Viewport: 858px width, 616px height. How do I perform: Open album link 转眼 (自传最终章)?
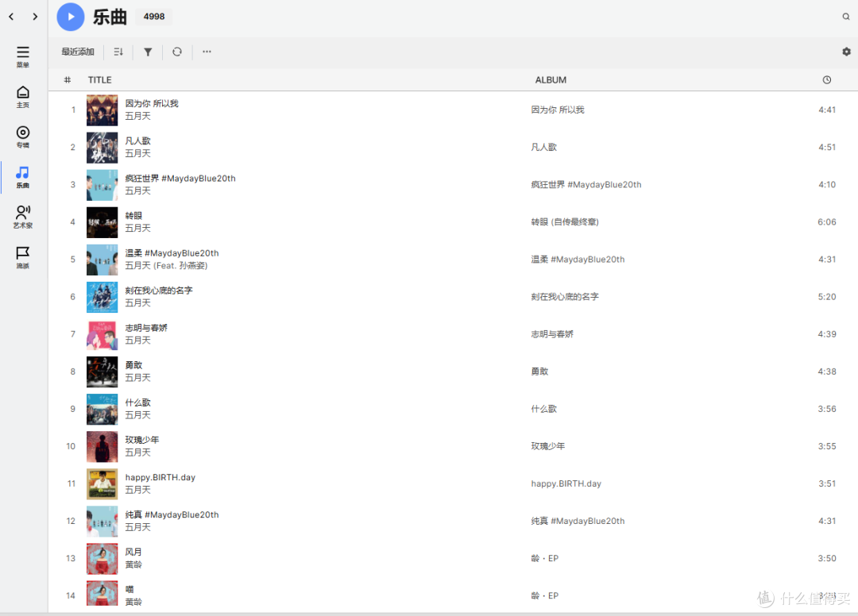(x=565, y=222)
